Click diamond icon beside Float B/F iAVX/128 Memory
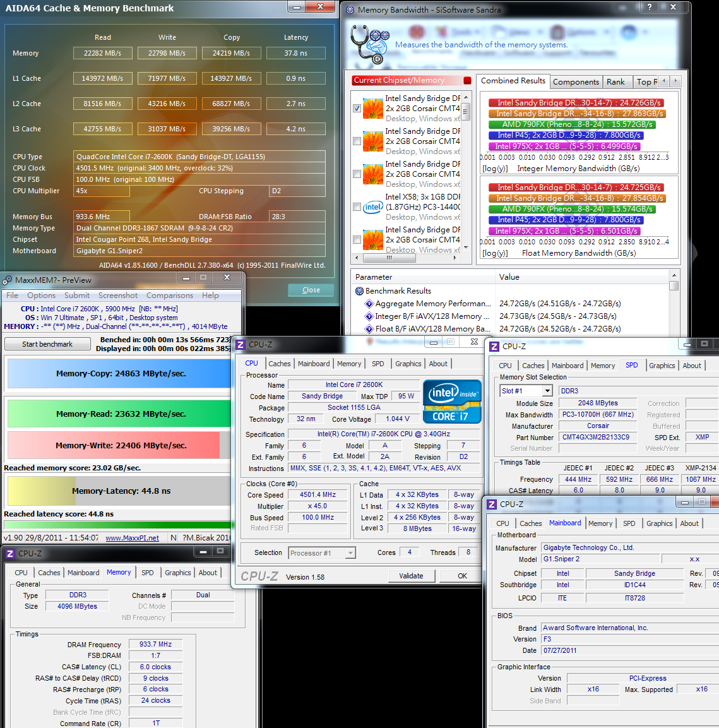Screen dimensions: 719x728 click(x=369, y=329)
